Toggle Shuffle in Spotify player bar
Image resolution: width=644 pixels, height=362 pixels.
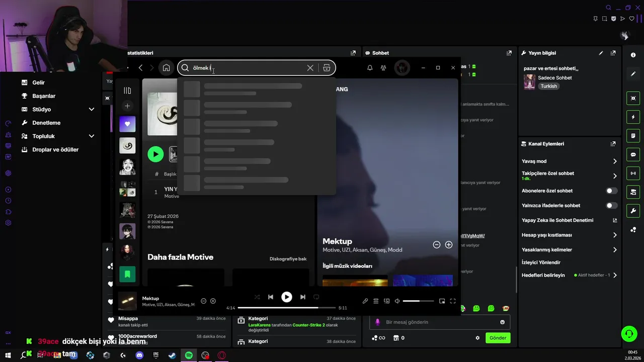click(x=257, y=297)
